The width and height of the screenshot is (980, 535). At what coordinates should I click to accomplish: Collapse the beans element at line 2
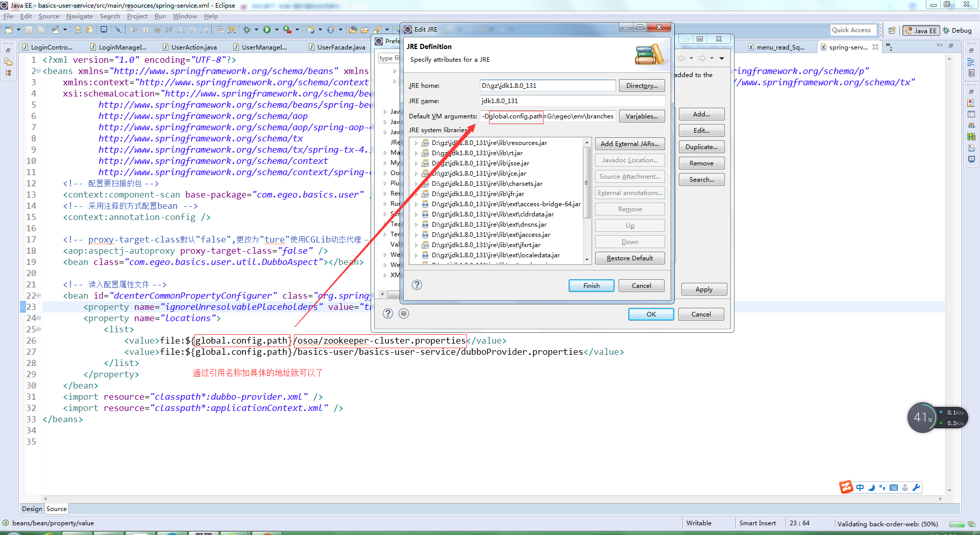pyautogui.click(x=38, y=71)
